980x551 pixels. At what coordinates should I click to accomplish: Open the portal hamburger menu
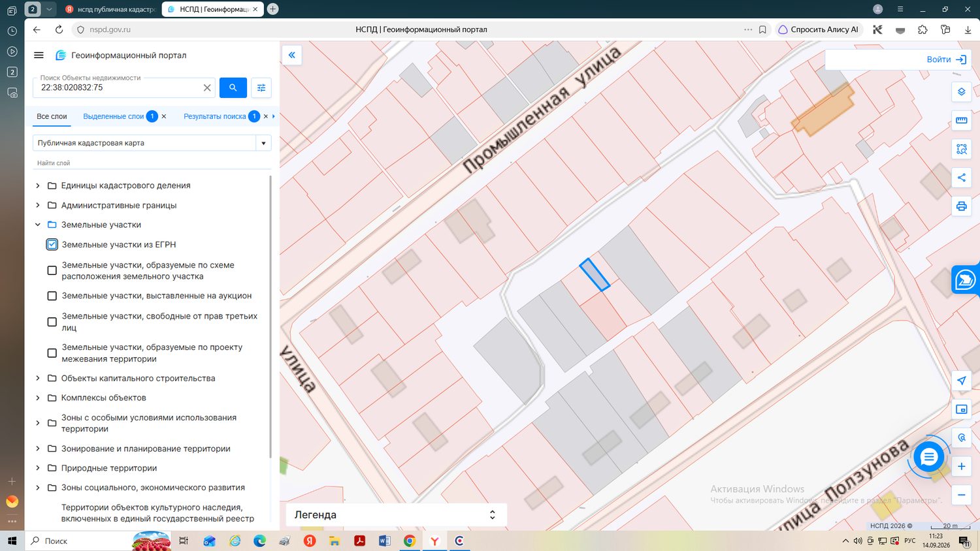click(39, 55)
